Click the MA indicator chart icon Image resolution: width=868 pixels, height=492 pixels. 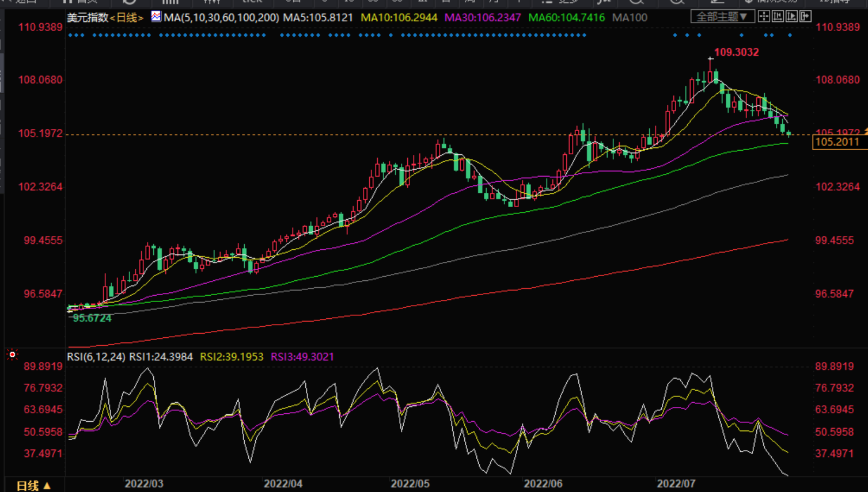156,17
